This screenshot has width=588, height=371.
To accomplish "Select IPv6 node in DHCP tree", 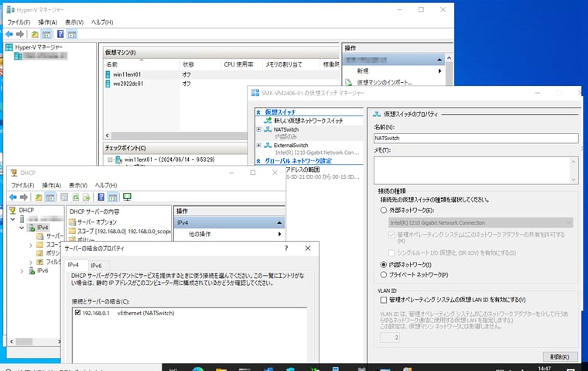I will point(43,270).
